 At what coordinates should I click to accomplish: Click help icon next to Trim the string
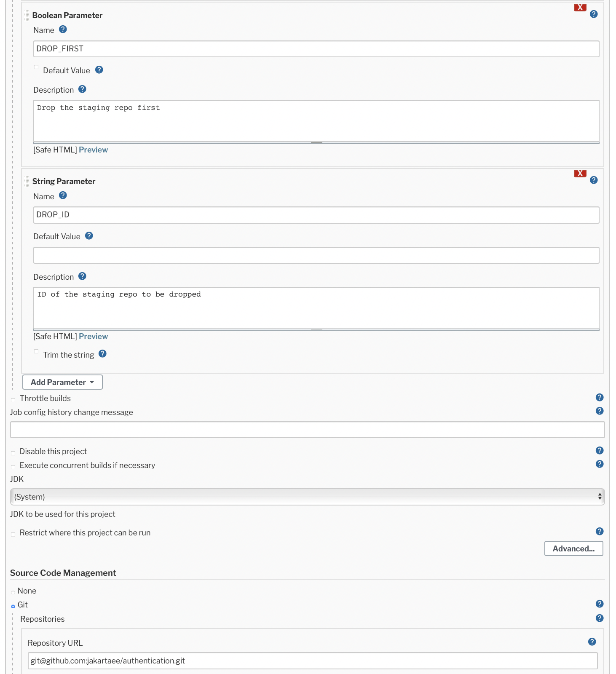(x=102, y=354)
